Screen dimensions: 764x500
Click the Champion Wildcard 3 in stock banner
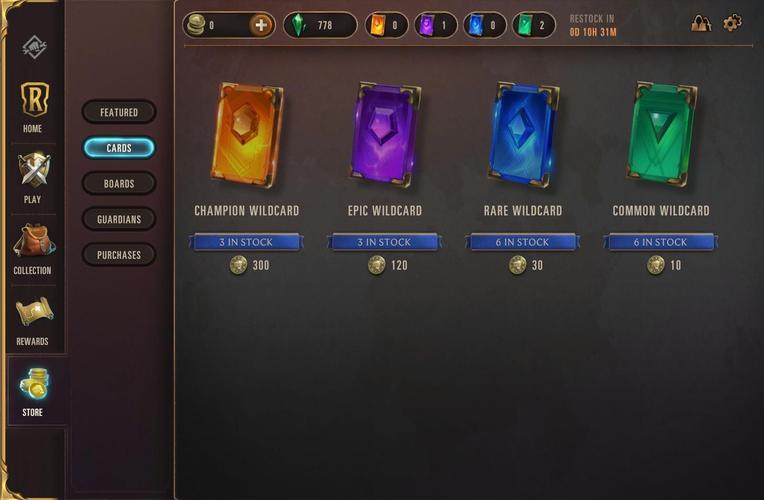point(246,242)
